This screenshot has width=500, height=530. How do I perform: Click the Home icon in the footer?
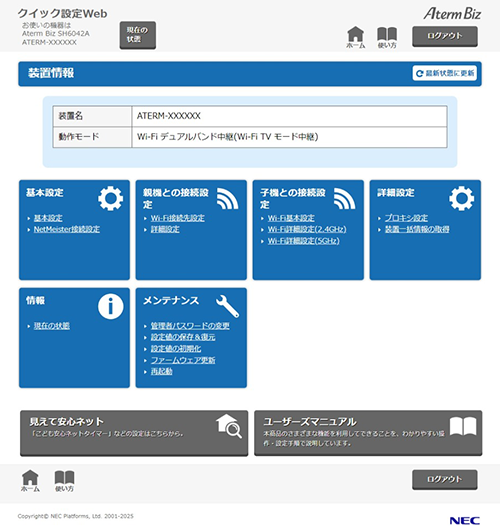(x=30, y=481)
